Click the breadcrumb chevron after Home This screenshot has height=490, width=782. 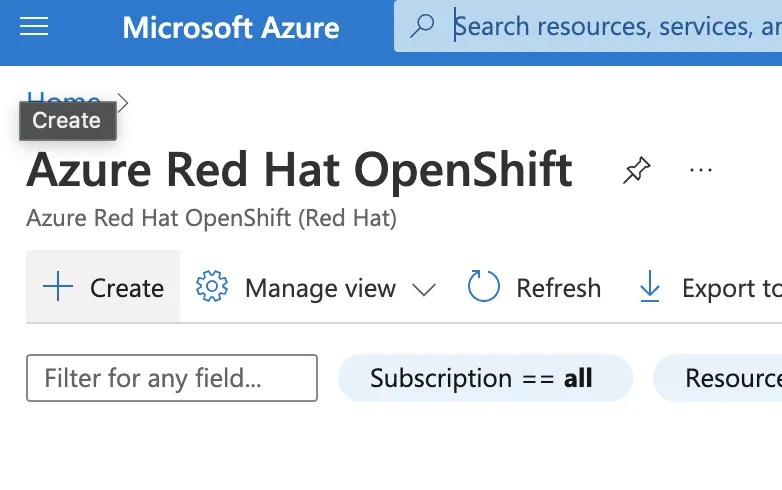[x=123, y=101]
